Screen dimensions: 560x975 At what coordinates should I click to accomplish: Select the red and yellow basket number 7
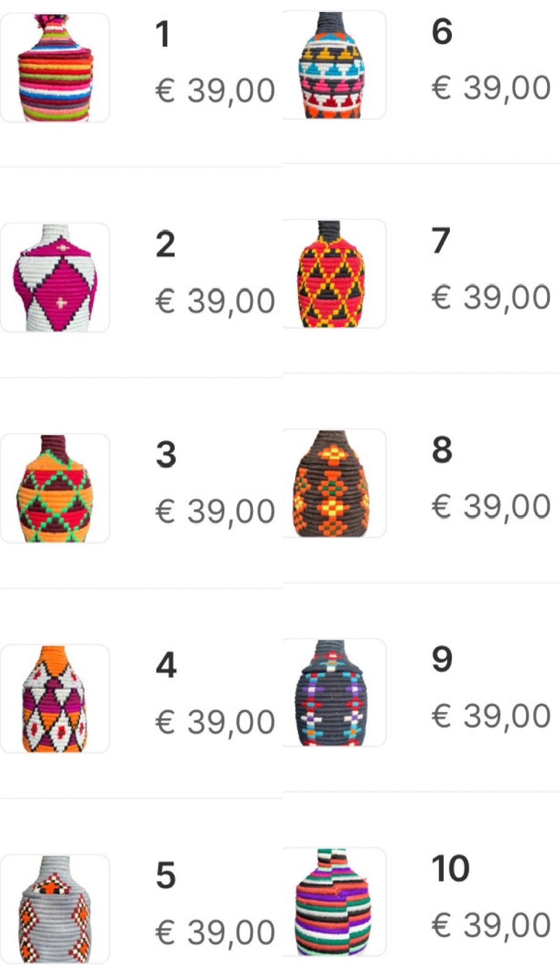coord(334,274)
